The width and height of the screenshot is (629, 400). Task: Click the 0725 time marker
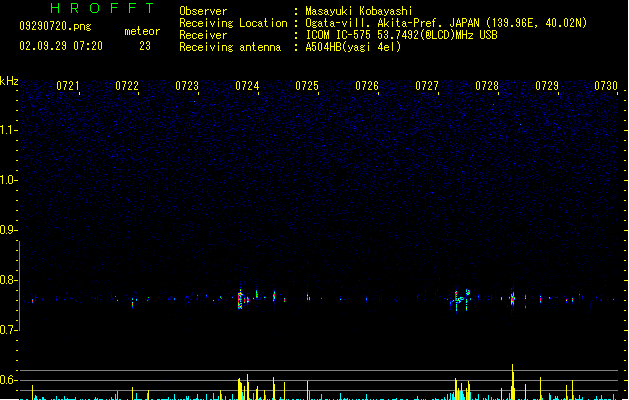[x=307, y=86]
